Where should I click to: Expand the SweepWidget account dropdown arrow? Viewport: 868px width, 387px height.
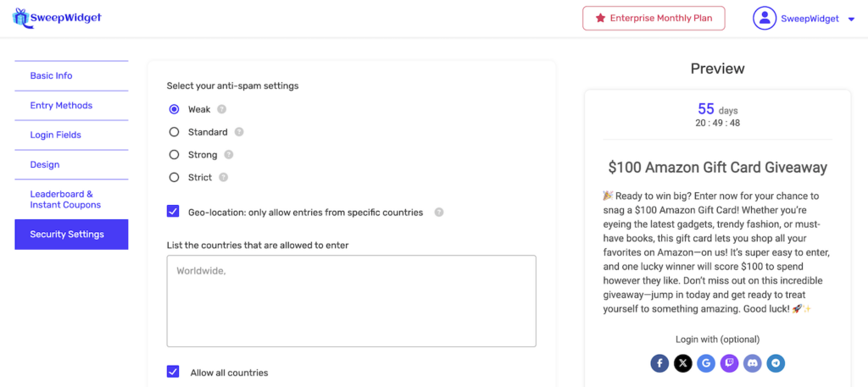point(851,19)
